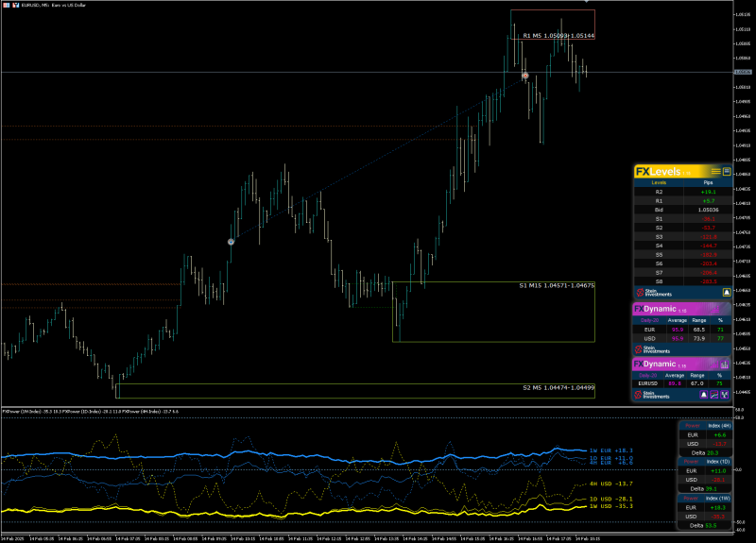Click the Stein Investments logo in FXLevels
Viewport: 756px width, 543px height.
point(654,293)
